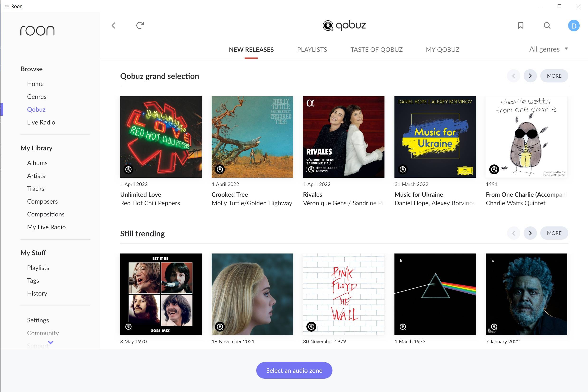This screenshot has height=392, width=588.
Task: Open the Rivales album cover
Action: coord(344,137)
